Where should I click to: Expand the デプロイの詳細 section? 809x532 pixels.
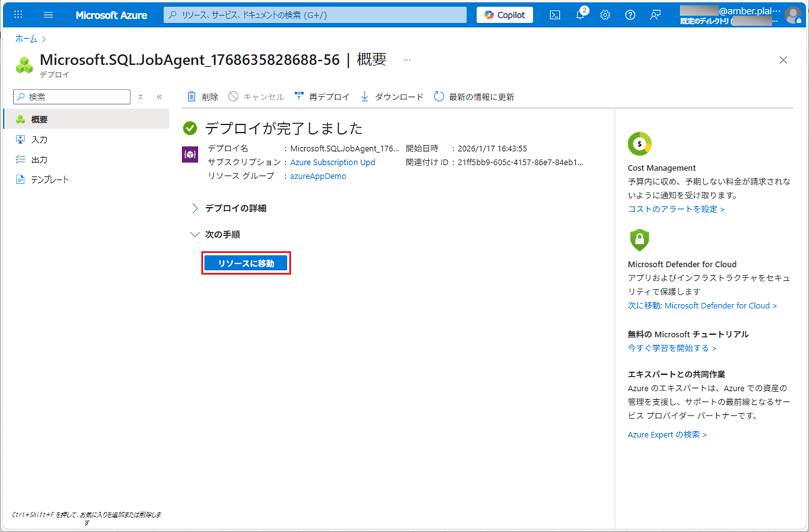(x=235, y=208)
